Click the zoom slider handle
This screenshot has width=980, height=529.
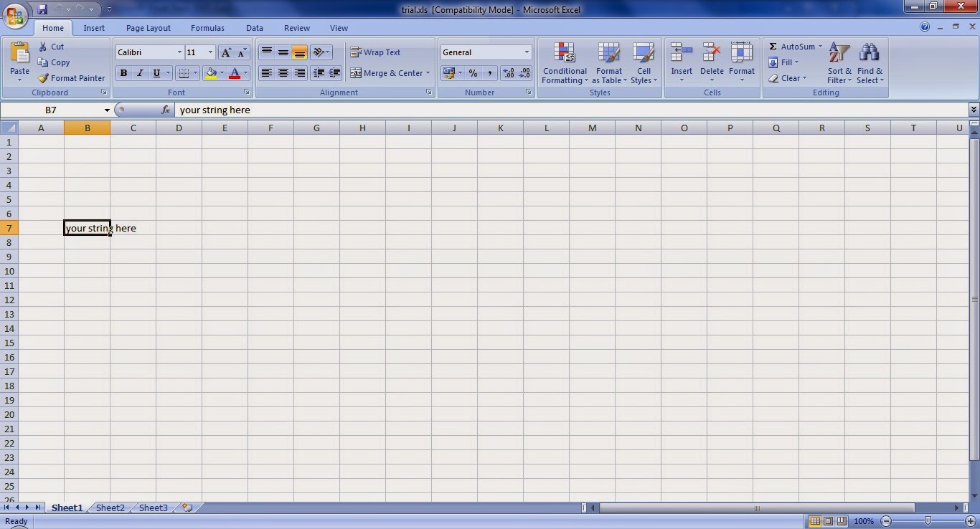coord(928,521)
